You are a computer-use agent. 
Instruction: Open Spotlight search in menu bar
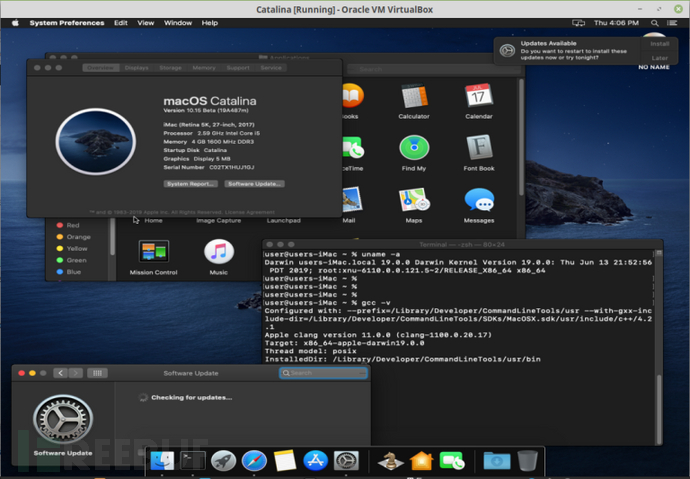click(655, 23)
